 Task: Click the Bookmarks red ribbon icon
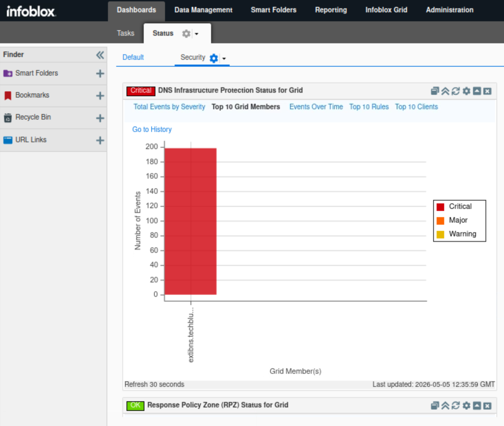point(8,96)
